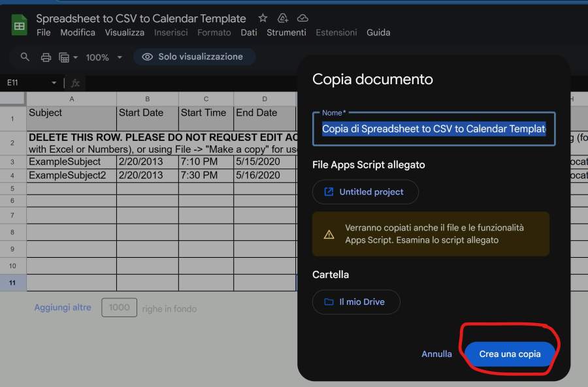Cancel the dialog with Annulla
The height and width of the screenshot is (387, 588).
(436, 354)
